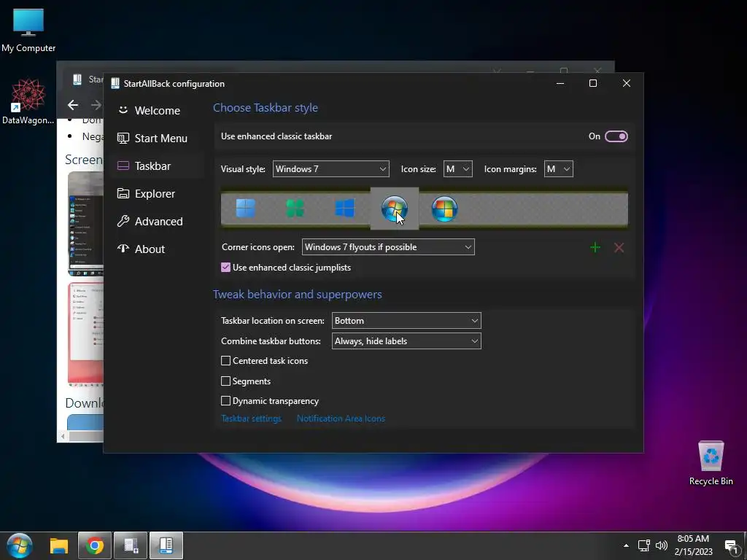This screenshot has height=560, width=747.
Task: Click the active StartAllBack configuration taskbar button
Action: [x=166, y=545]
